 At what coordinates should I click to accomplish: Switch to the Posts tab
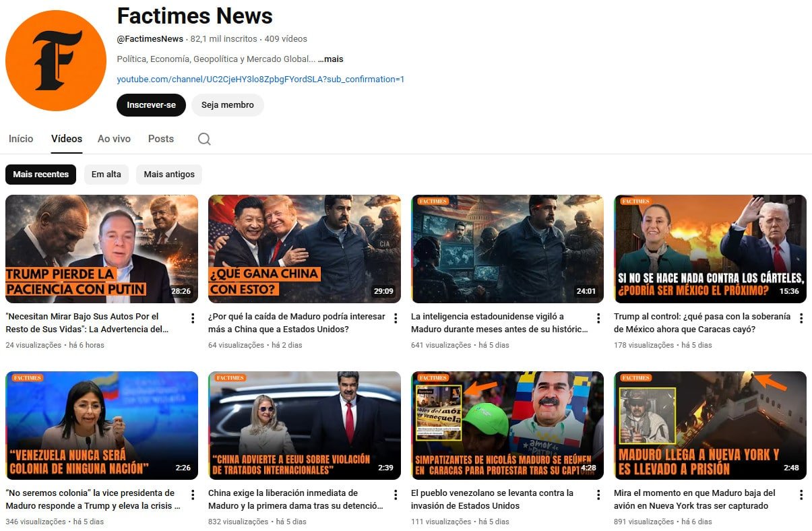160,138
